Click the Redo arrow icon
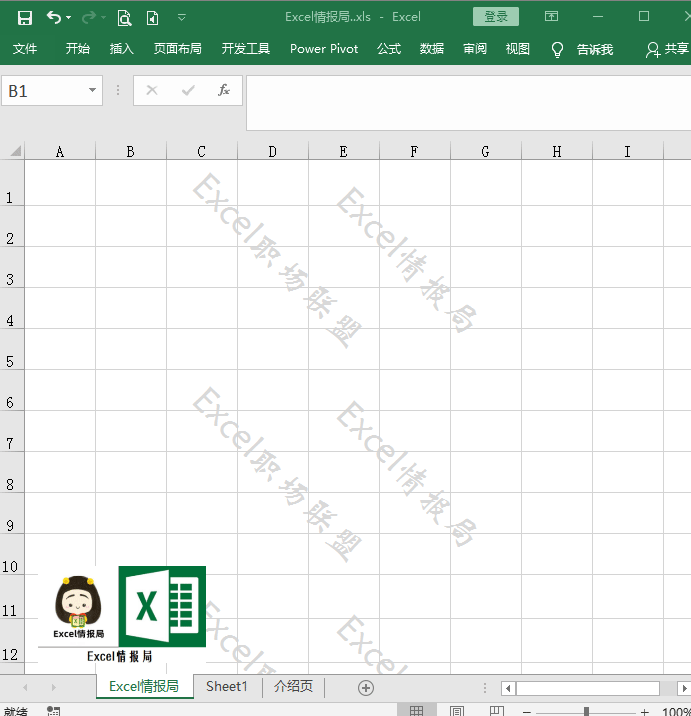 click(x=89, y=17)
